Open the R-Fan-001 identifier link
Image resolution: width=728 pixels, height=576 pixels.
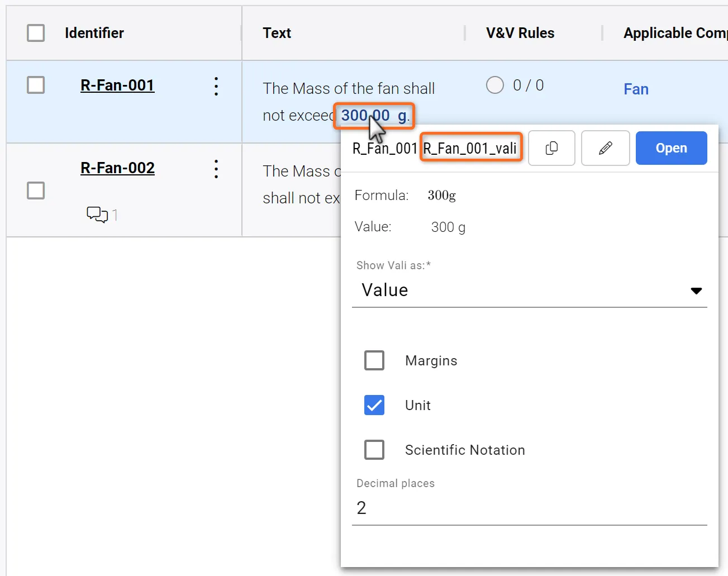(117, 85)
